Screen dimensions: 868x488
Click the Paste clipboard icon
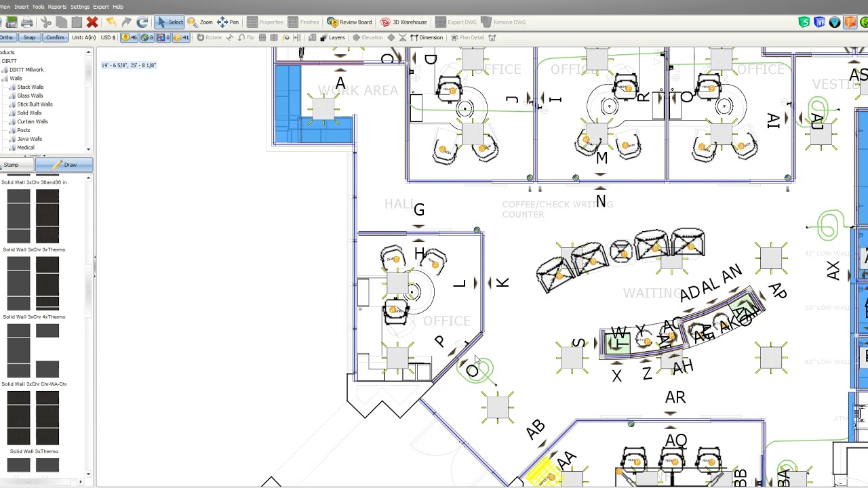pos(77,22)
